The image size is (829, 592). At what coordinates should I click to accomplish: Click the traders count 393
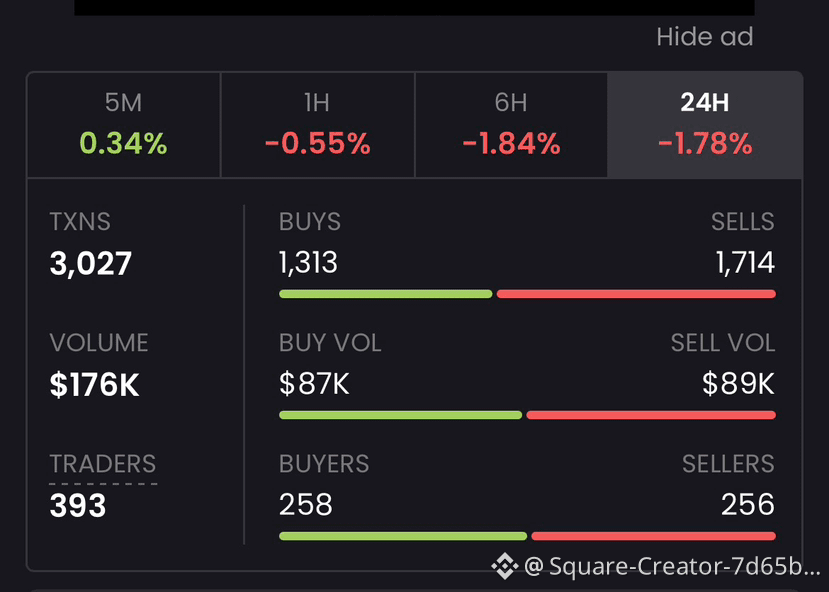(x=78, y=505)
